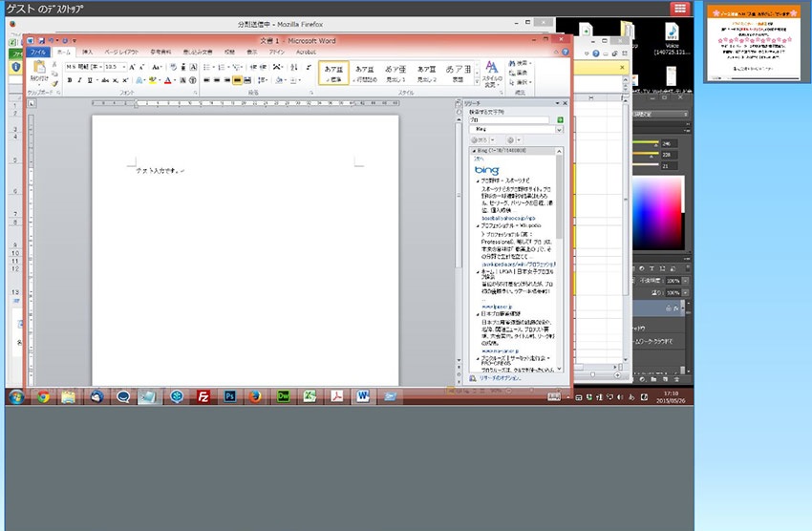Viewport: 812px width, 531px height.
Task: Click the Paste icon in Word ribbon
Action: tap(39, 67)
